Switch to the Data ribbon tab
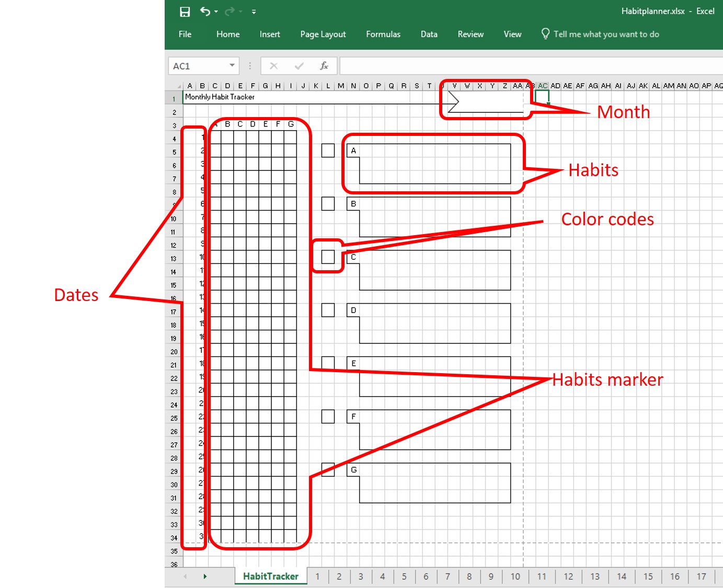The height and width of the screenshot is (588, 723). 429,34
